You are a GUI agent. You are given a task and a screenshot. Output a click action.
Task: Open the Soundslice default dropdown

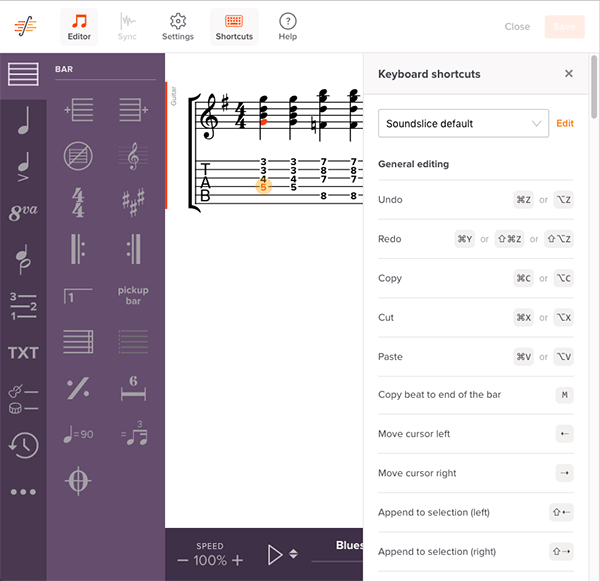pyautogui.click(x=463, y=123)
